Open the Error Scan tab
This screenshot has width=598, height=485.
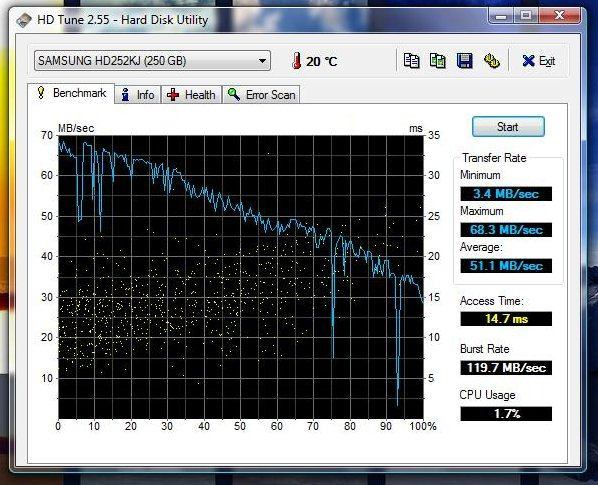pyautogui.click(x=261, y=95)
